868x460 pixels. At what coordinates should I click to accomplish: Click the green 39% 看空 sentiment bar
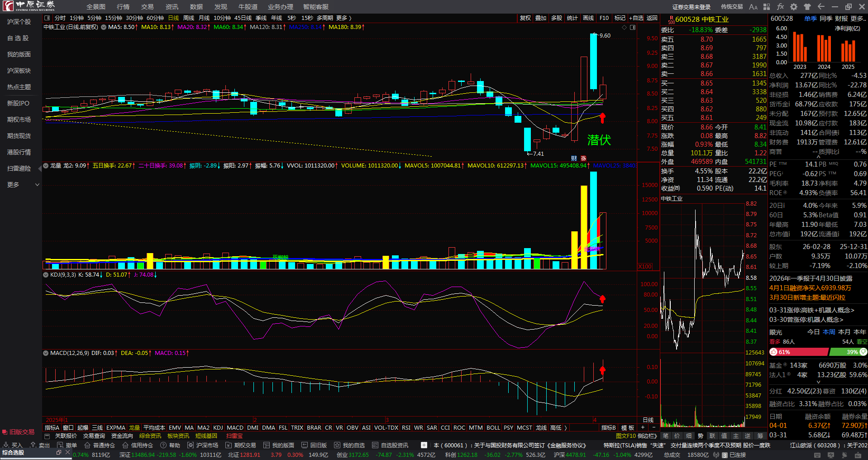click(x=848, y=352)
